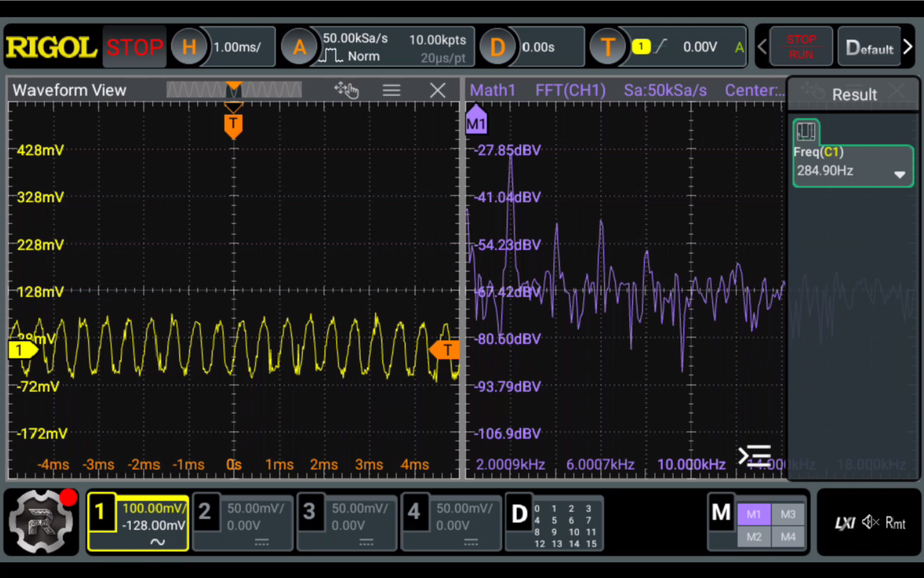The image size is (924, 578).
Task: Open digital channels D button
Action: tap(519, 514)
